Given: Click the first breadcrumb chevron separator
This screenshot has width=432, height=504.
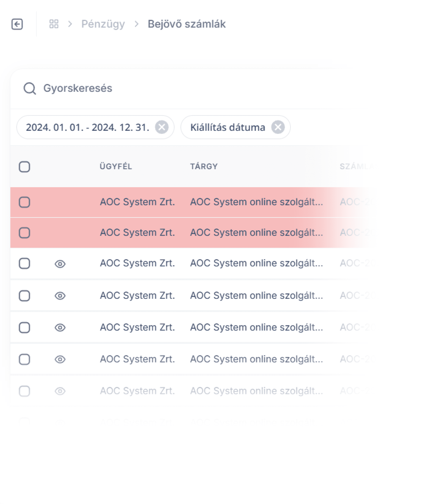Looking at the screenshot, I should click(x=70, y=24).
